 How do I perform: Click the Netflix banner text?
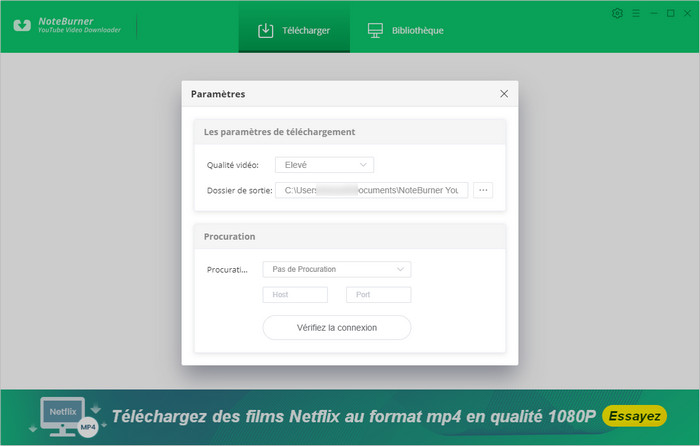point(354,417)
